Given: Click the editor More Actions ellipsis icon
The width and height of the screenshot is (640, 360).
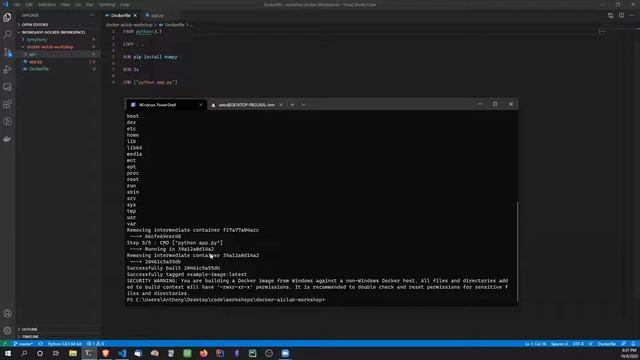Looking at the screenshot, I should point(632,16).
